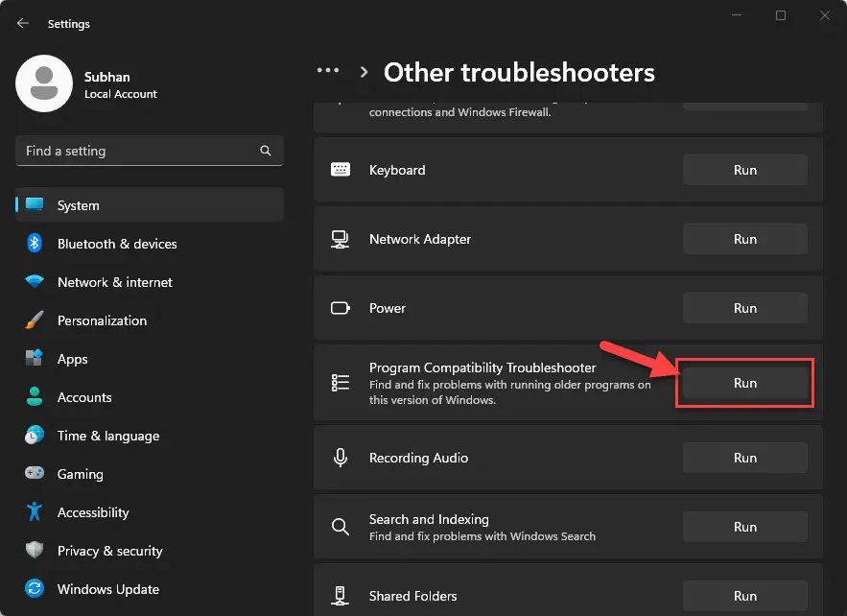Minimize the Settings window
Screen dimensions: 847x616
pos(737,15)
